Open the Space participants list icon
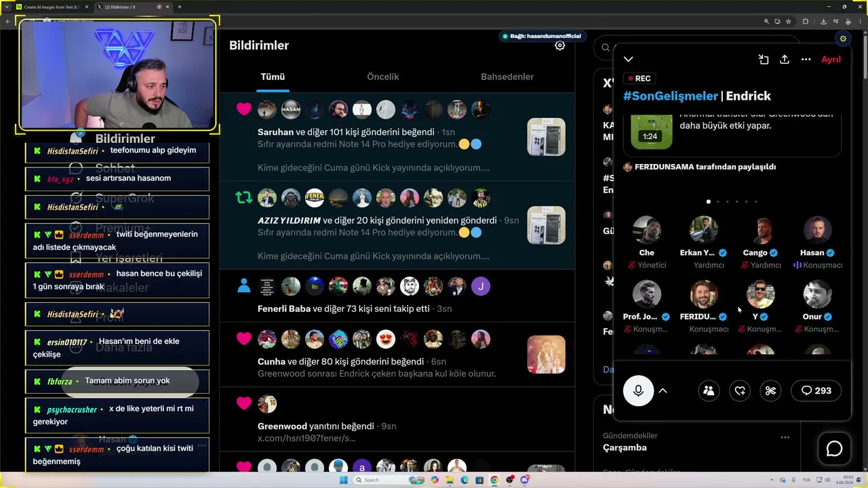This screenshot has width=868, height=488. pyautogui.click(x=709, y=390)
